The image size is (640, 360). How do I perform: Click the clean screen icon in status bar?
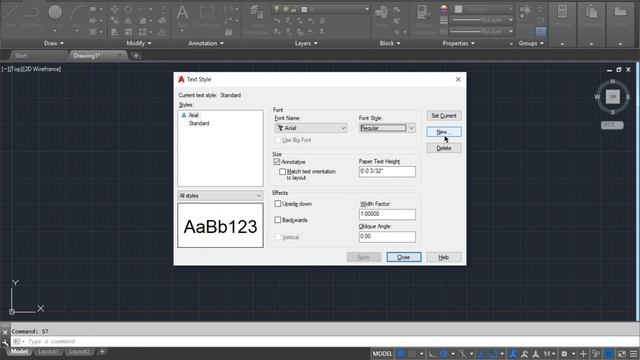click(622, 354)
